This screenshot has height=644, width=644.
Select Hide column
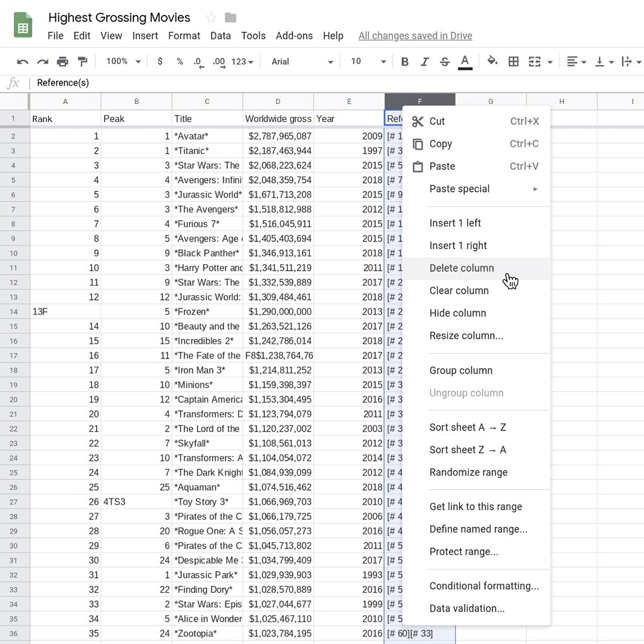coord(476,313)
